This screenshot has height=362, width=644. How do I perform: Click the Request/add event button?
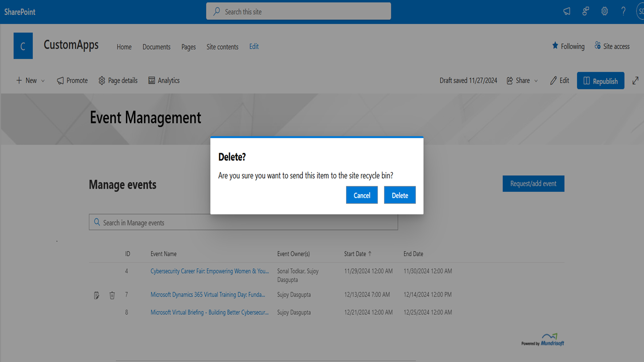(533, 183)
